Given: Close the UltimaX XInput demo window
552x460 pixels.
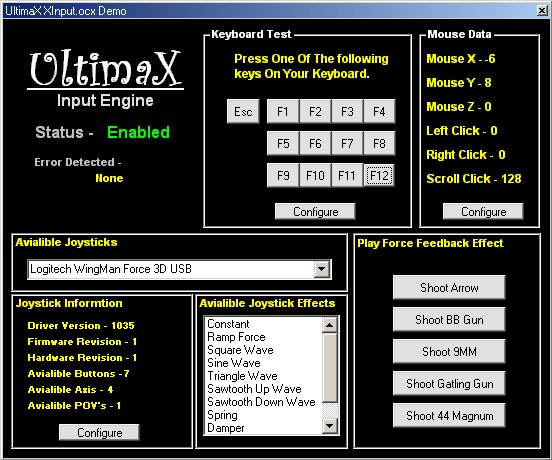Looking at the screenshot, I should tap(542, 11).
